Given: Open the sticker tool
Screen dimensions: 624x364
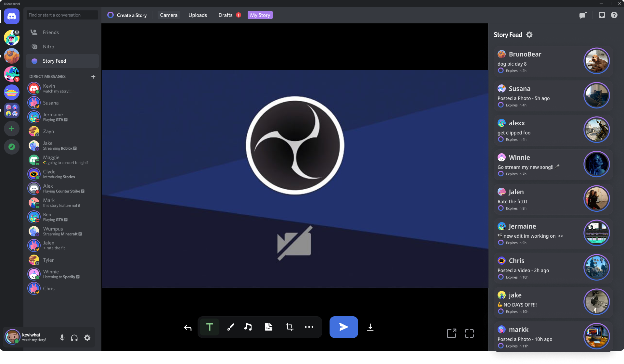Looking at the screenshot, I should [x=268, y=327].
